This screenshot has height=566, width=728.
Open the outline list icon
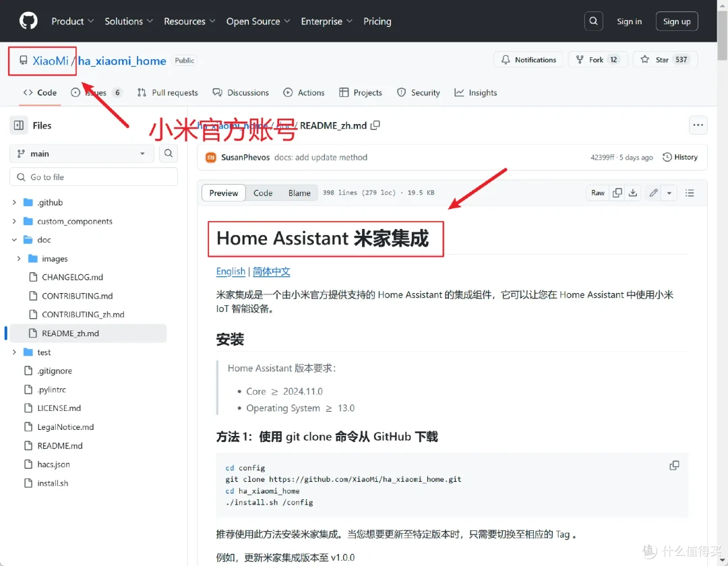pos(690,193)
